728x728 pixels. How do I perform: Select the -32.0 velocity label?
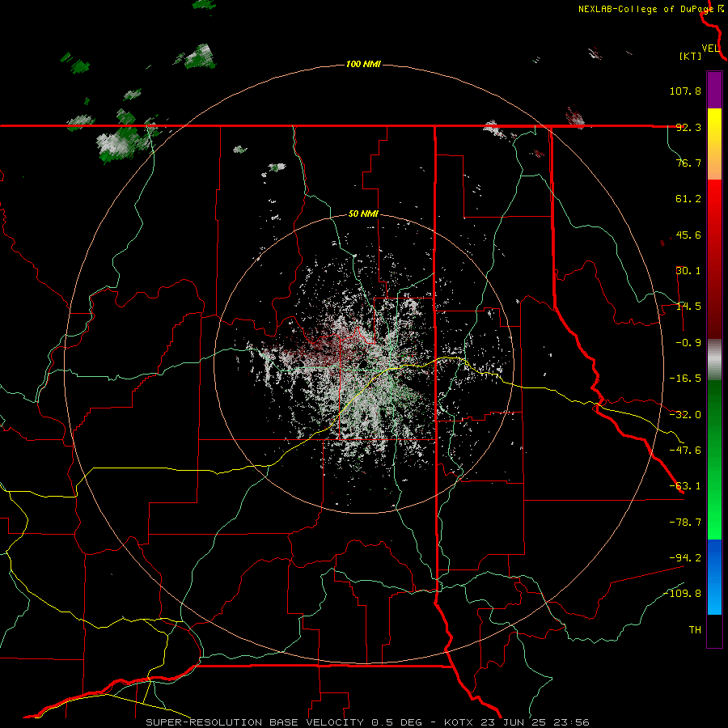tap(685, 415)
